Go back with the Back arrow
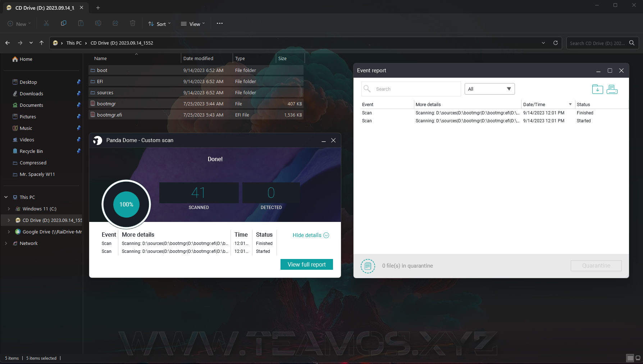 click(x=8, y=43)
